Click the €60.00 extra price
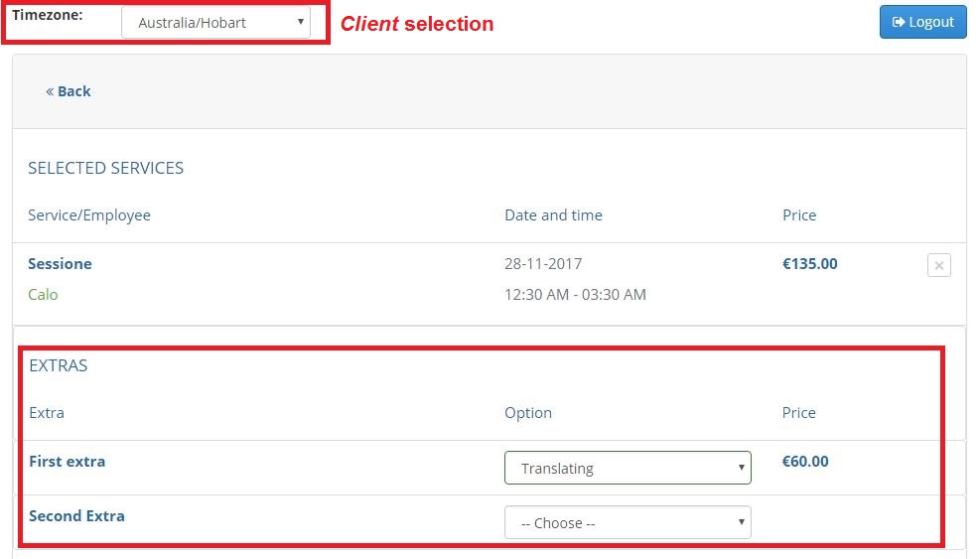Screen dimensions: 980x559 tap(805, 462)
